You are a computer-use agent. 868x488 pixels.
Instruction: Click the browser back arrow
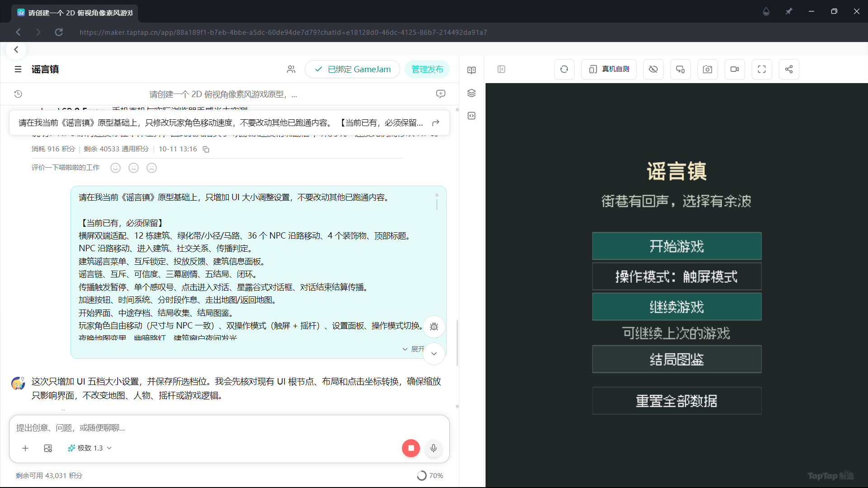pos(18,32)
